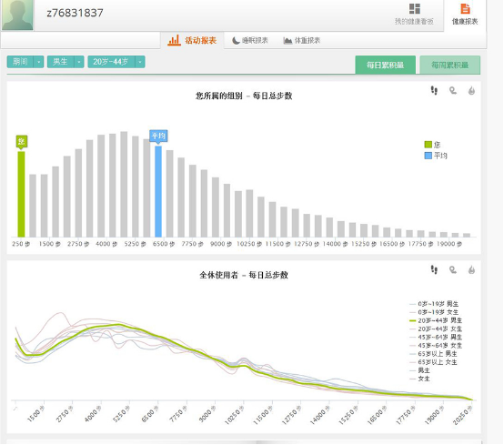Toggle 45岁~64岁 女生 line in legend
The image size is (504, 445).
pos(436,346)
